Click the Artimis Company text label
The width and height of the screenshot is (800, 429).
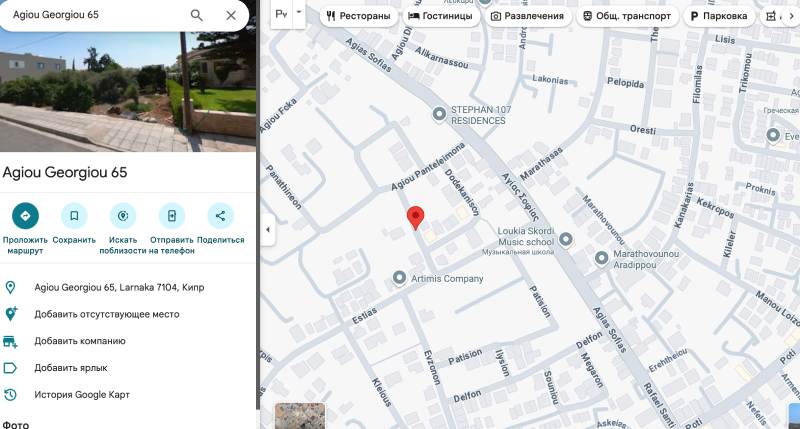click(x=447, y=279)
